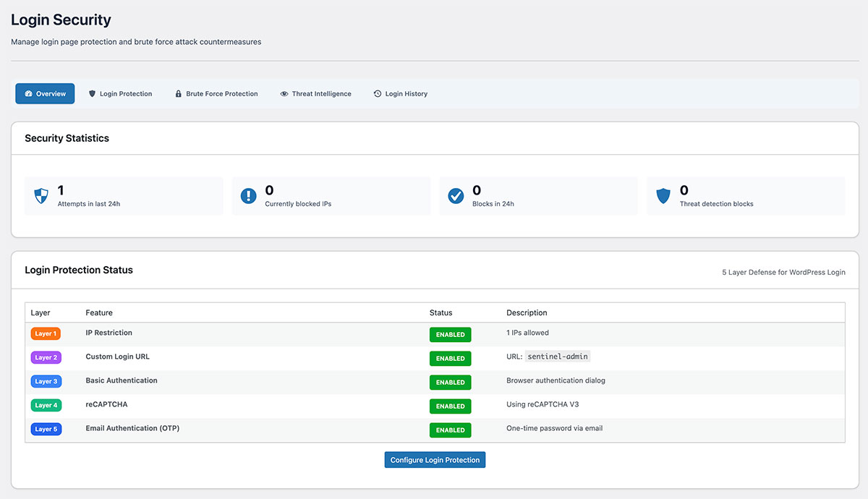Click the Layer 5 badge
Image resolution: width=868 pixels, height=499 pixels.
46,429
